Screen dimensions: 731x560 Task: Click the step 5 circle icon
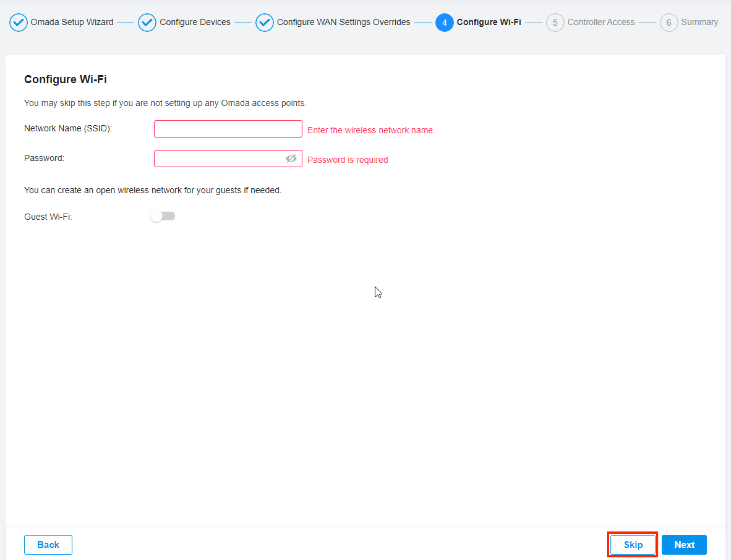tap(555, 22)
